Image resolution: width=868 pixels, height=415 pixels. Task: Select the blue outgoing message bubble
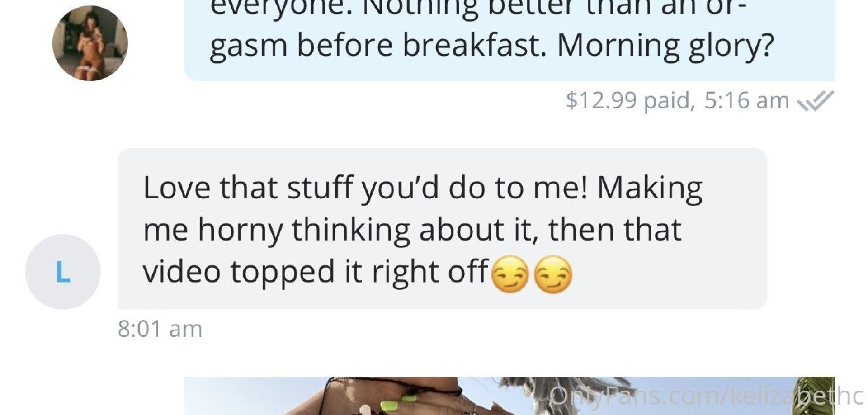[x=509, y=40]
